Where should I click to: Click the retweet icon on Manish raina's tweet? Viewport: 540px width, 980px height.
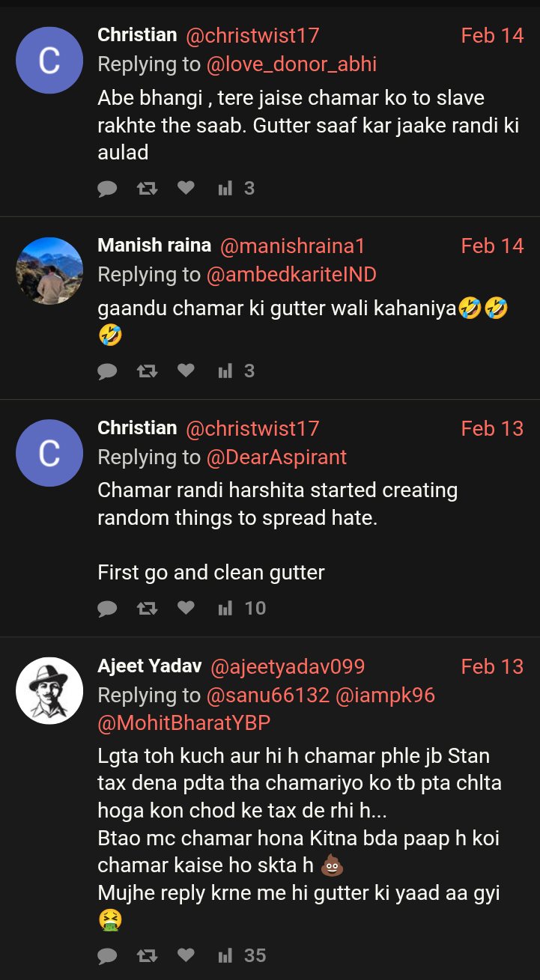147,371
